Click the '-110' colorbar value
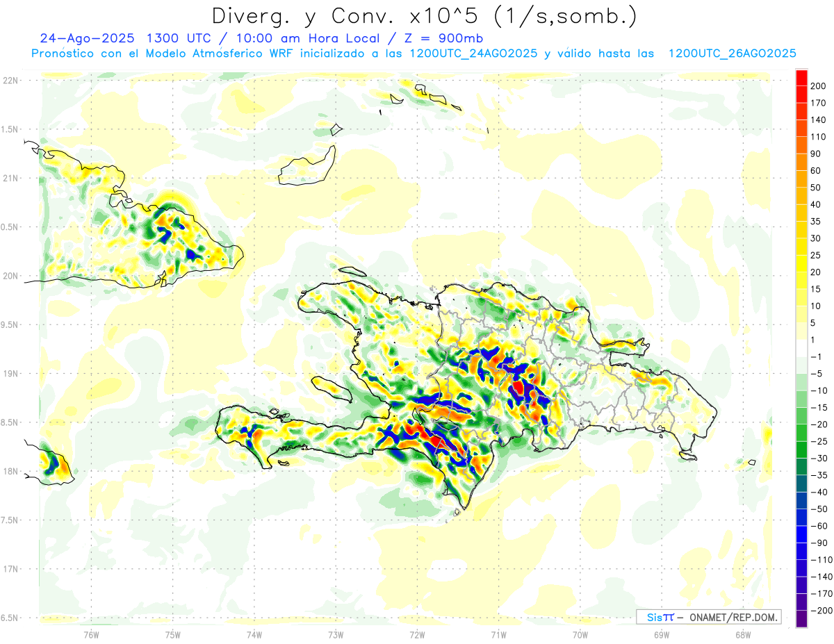This screenshot has height=644, width=834. pyautogui.click(x=821, y=560)
